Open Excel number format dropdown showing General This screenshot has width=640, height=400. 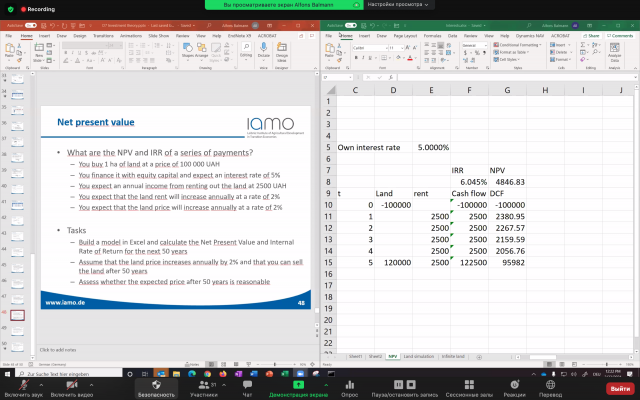click(x=474, y=45)
